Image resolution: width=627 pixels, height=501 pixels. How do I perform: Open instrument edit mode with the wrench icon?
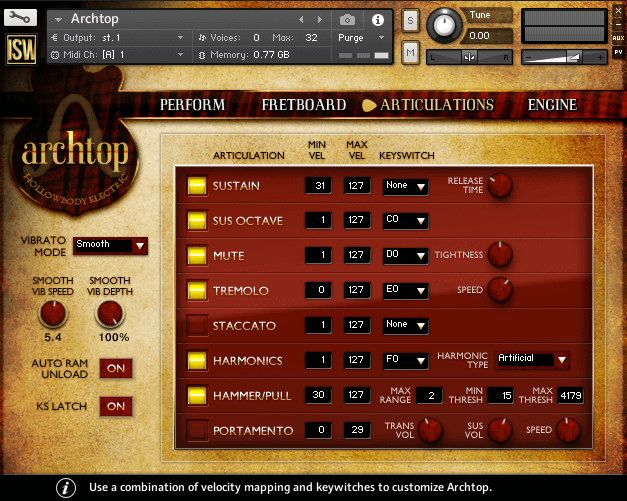[20, 17]
